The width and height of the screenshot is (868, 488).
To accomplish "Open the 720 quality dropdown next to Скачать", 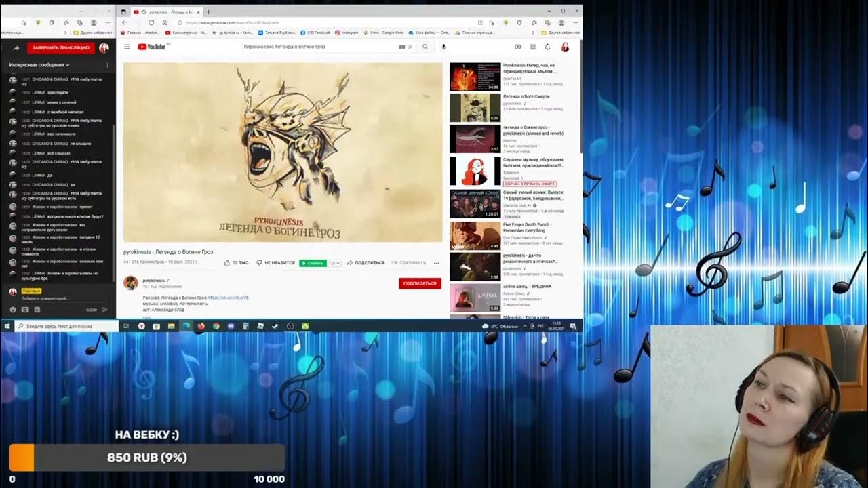I will 334,262.
